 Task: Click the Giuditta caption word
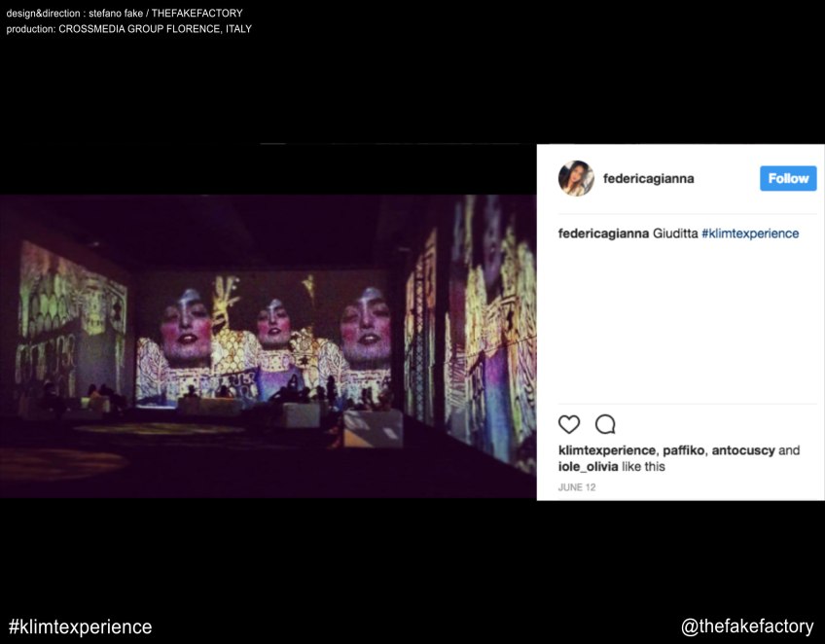(x=675, y=233)
